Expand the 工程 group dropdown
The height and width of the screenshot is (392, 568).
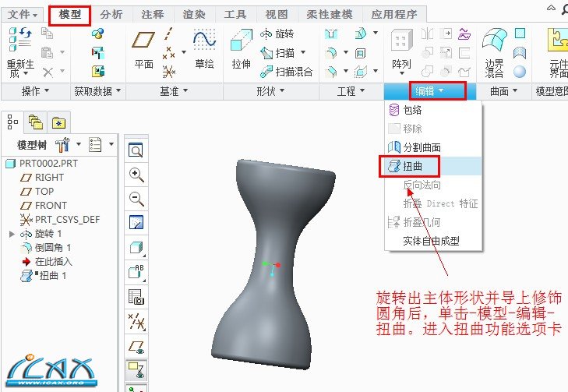[x=351, y=91]
